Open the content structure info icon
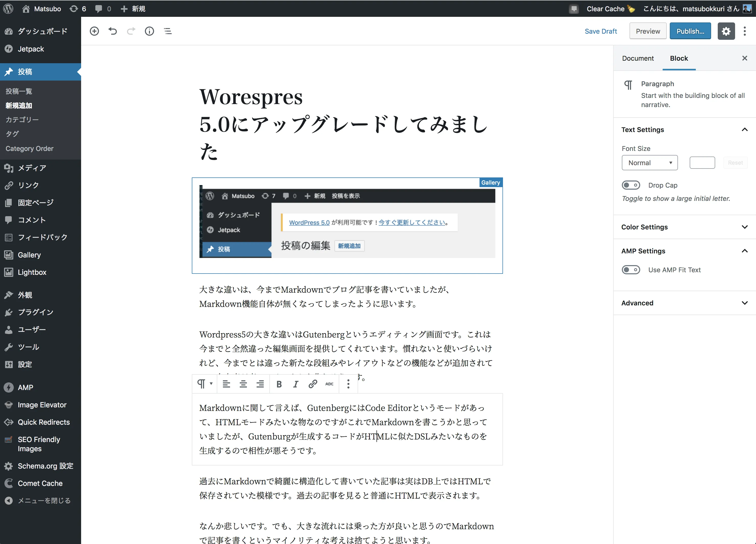 (149, 31)
